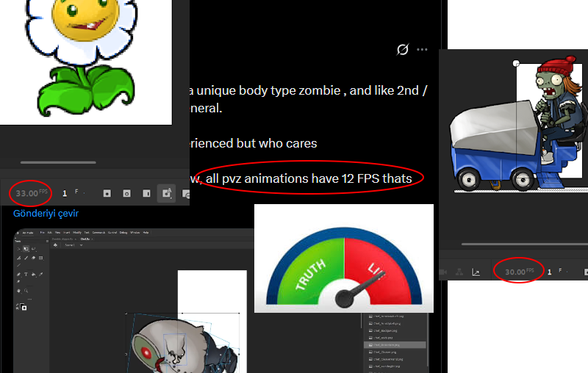This screenshot has width=588, height=373.
Task: Open the Control menu
Action: click(x=112, y=233)
